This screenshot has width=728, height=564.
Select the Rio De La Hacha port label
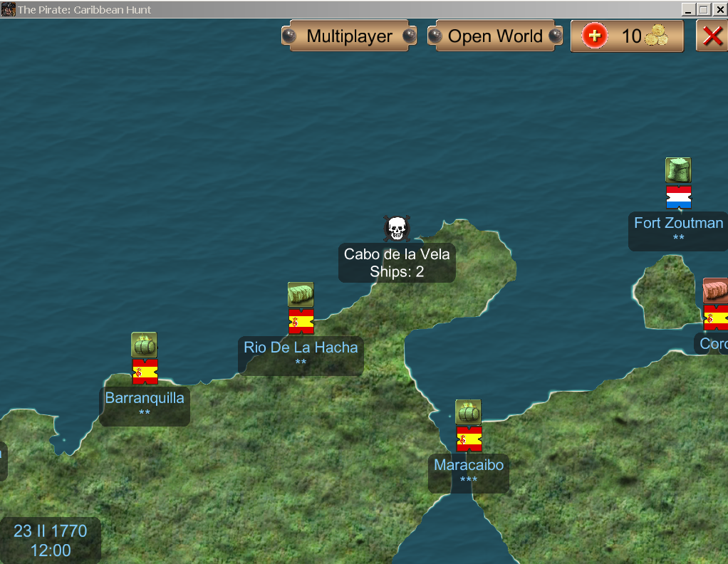(x=301, y=355)
